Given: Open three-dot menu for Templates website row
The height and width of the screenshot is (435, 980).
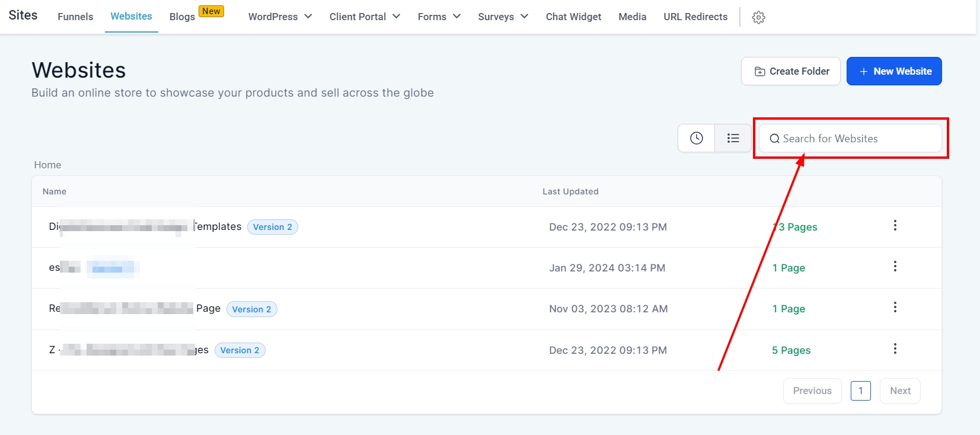Looking at the screenshot, I should click(x=895, y=226).
